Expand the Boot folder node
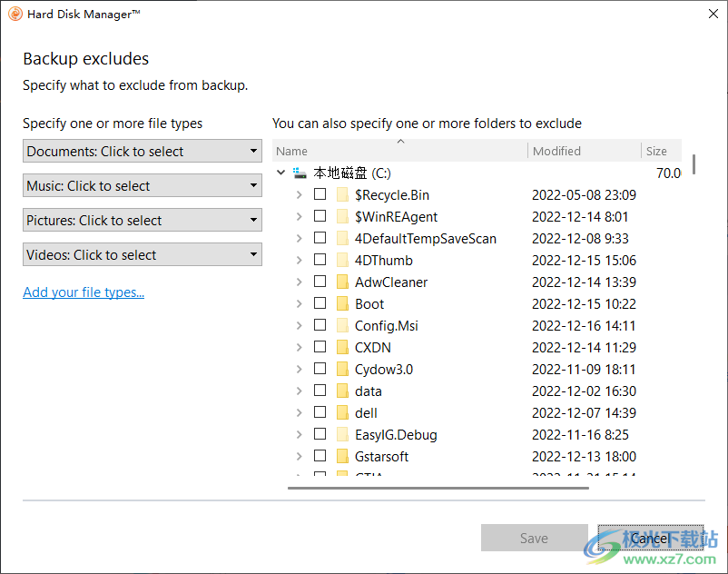The height and width of the screenshot is (574, 728). tap(299, 303)
